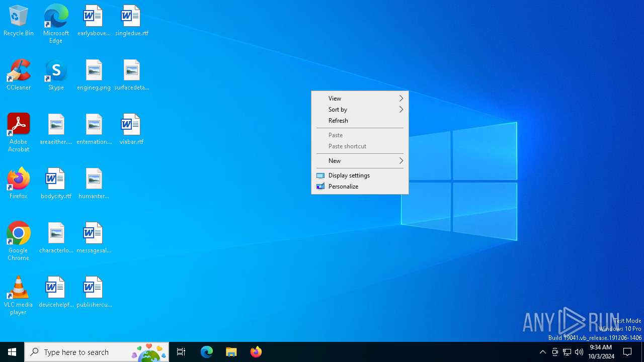644x362 pixels.
Task: Select the areaeither image file icon
Action: coord(56,130)
